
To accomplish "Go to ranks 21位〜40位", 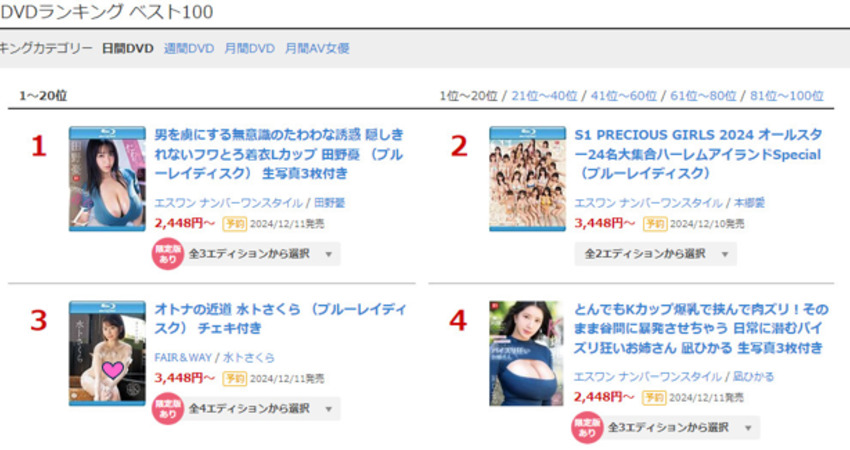I will coord(544,96).
